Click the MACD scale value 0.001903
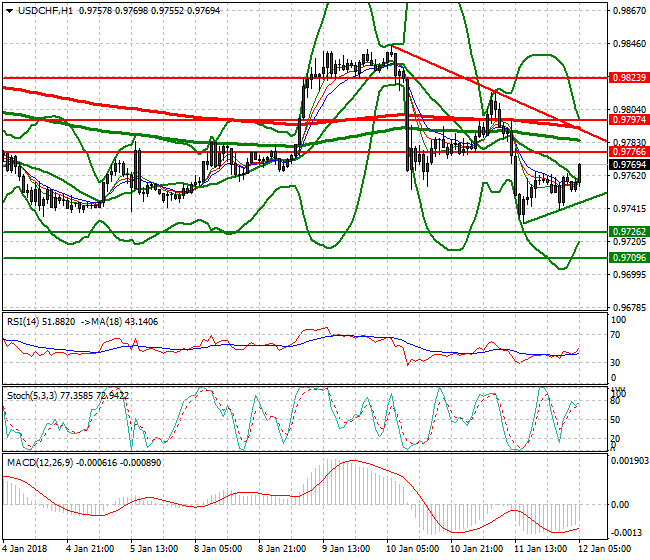Screen dimensions: 650x560 coord(630,461)
